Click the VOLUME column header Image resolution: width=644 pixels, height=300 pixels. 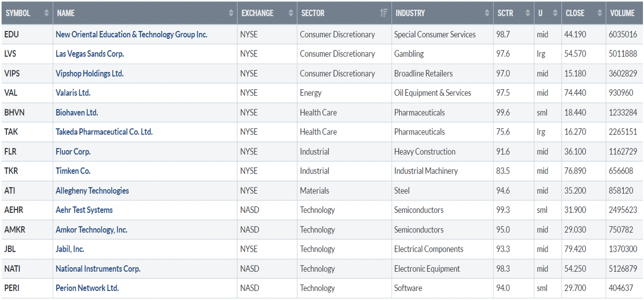[622, 13]
